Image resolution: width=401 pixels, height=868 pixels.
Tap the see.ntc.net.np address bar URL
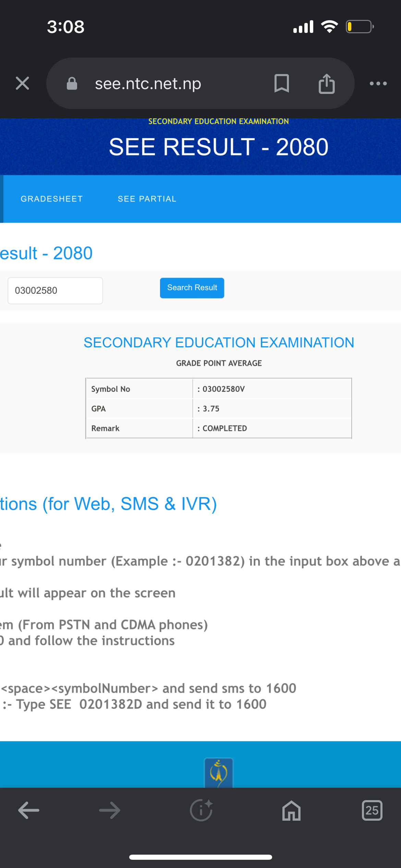coord(148,83)
